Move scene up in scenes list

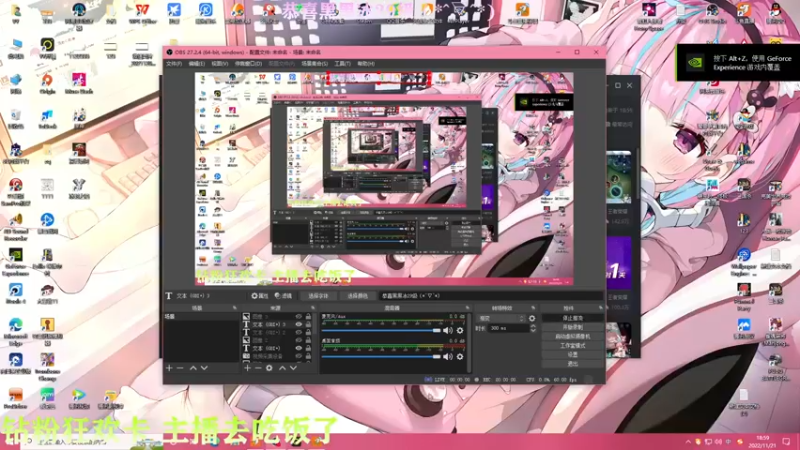[x=193, y=368]
